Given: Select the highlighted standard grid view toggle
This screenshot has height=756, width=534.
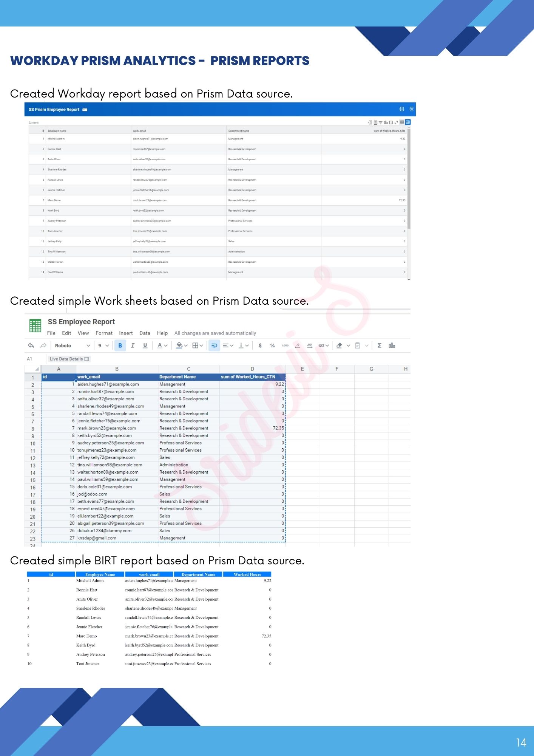Looking at the screenshot, I should pyautogui.click(x=408, y=122).
